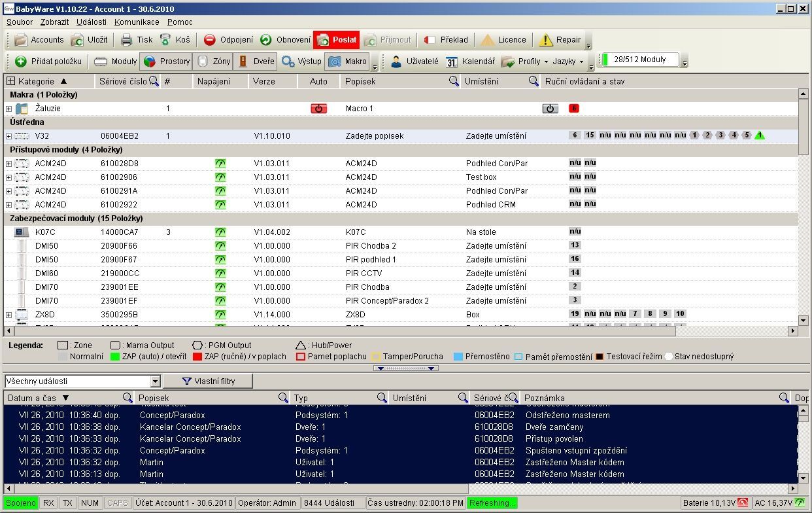Screen dimensions: 812x513
Task: Click the Odpojení disconnect icon
Action: click(x=210, y=40)
